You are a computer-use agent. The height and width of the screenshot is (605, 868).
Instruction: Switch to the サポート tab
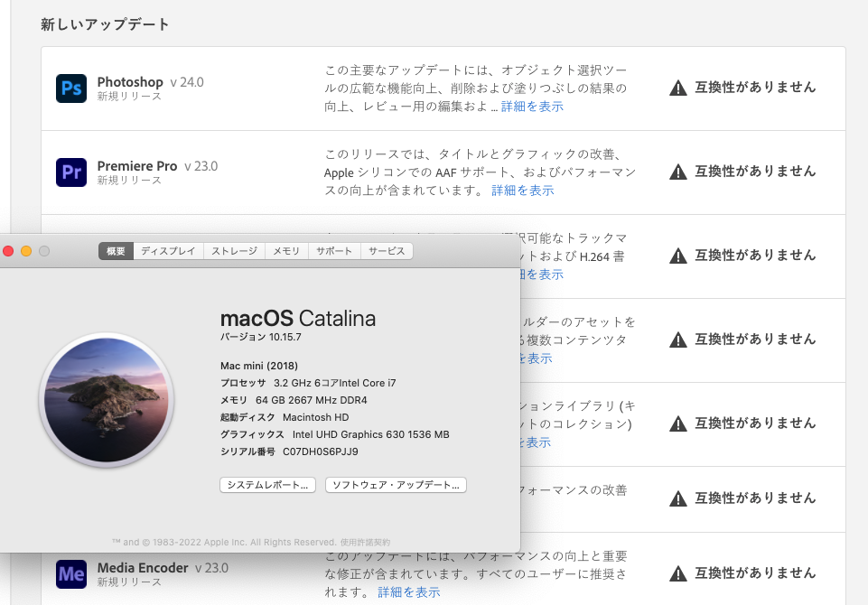click(x=334, y=251)
